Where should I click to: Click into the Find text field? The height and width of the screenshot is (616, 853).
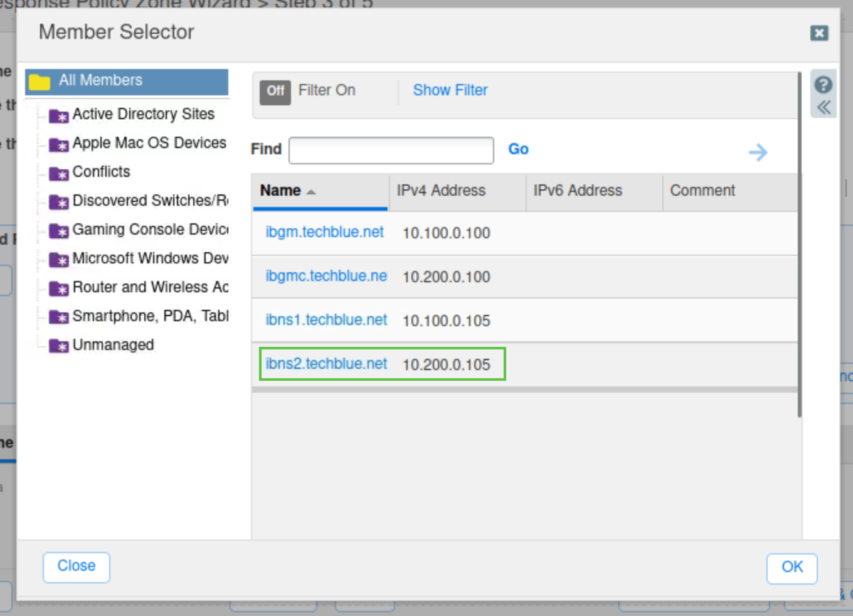tap(391, 151)
